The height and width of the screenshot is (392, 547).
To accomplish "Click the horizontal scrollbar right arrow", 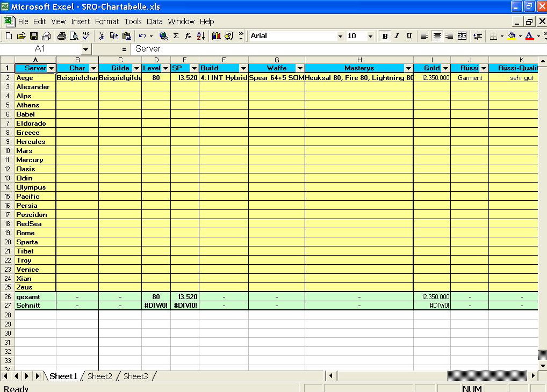I will [533, 376].
